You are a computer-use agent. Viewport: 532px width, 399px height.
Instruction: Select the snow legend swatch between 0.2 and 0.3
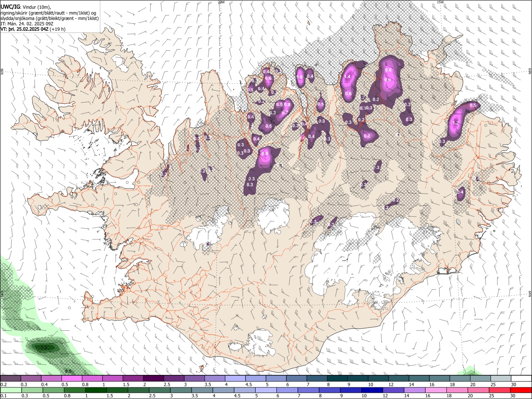tap(10, 379)
